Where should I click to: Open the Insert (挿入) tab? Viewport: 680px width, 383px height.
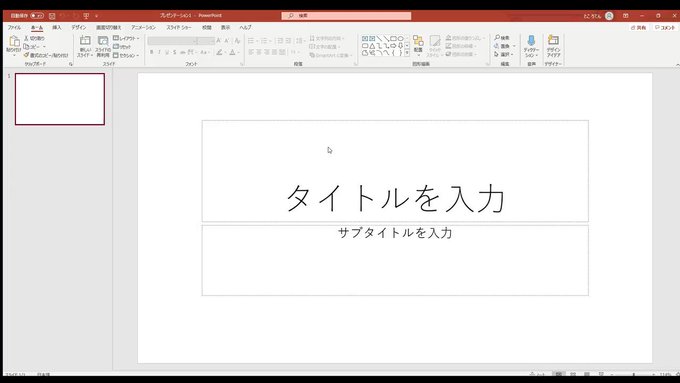click(x=57, y=27)
